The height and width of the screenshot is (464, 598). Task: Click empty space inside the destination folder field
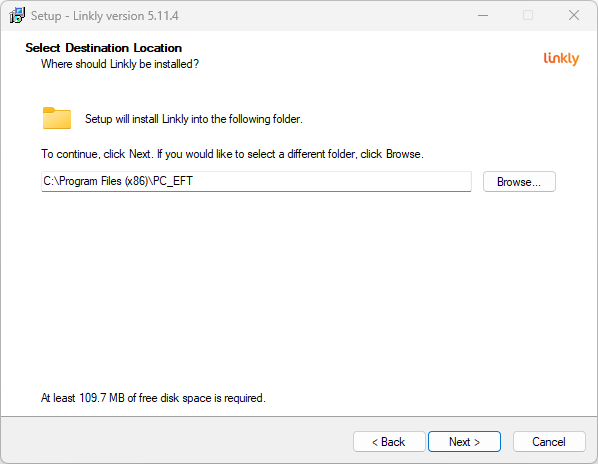point(332,181)
